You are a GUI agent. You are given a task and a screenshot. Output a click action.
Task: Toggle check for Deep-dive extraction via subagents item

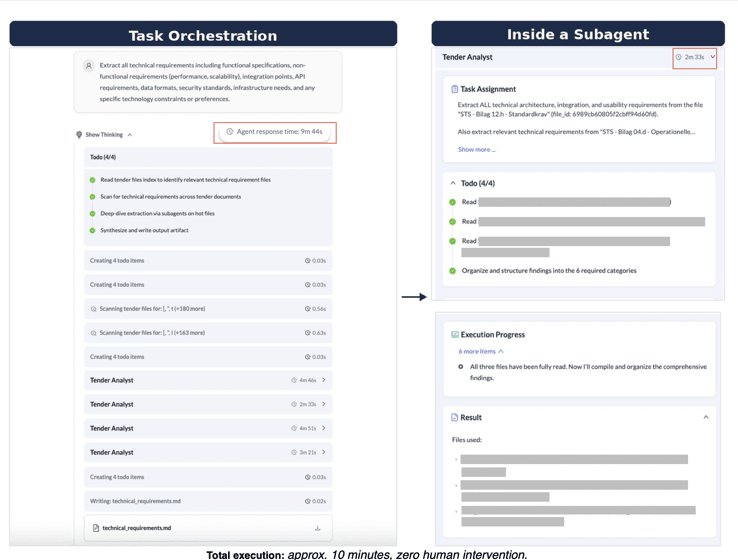click(x=92, y=214)
